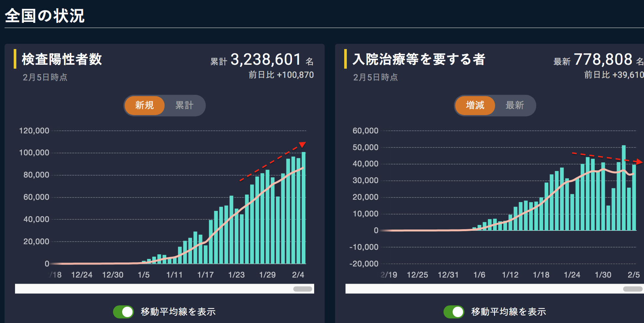644x323 pixels.
Task: Click the 検査陽性者数 card heading
Action: (x=62, y=59)
